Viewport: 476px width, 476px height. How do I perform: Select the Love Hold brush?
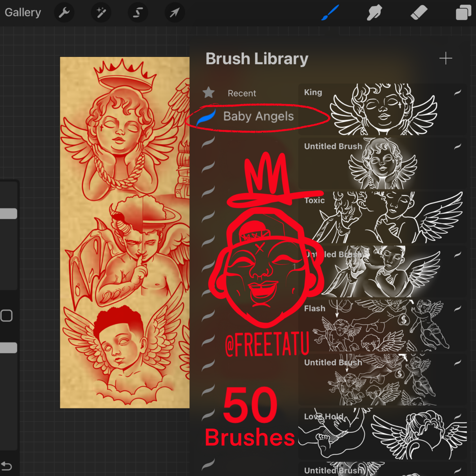click(382, 434)
